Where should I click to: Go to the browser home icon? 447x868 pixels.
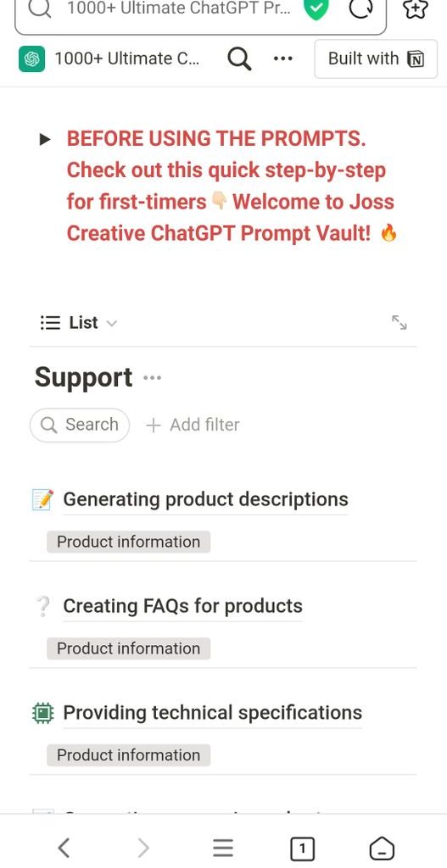[x=382, y=848]
